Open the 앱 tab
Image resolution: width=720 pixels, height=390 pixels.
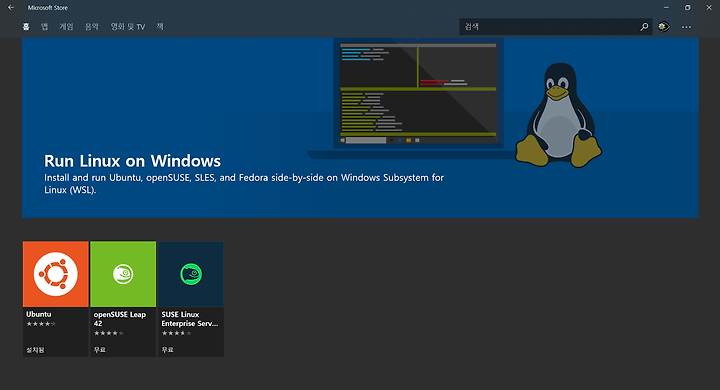point(44,27)
